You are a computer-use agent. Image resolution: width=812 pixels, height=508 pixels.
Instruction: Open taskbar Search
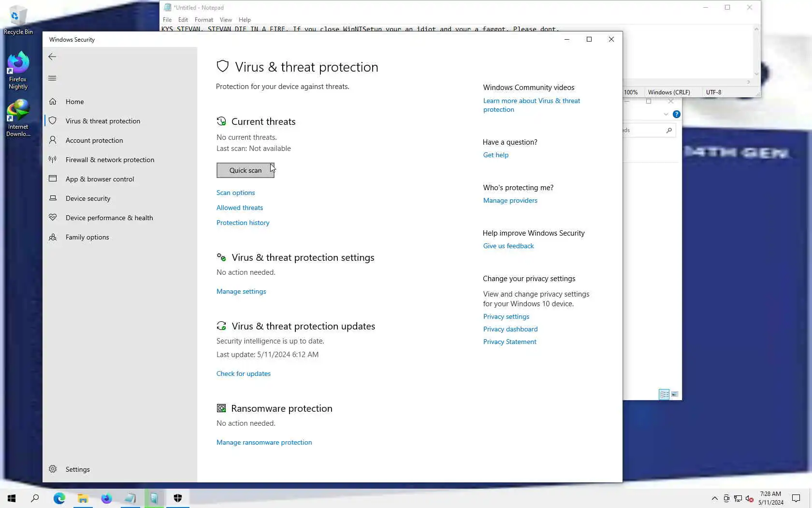pos(35,498)
